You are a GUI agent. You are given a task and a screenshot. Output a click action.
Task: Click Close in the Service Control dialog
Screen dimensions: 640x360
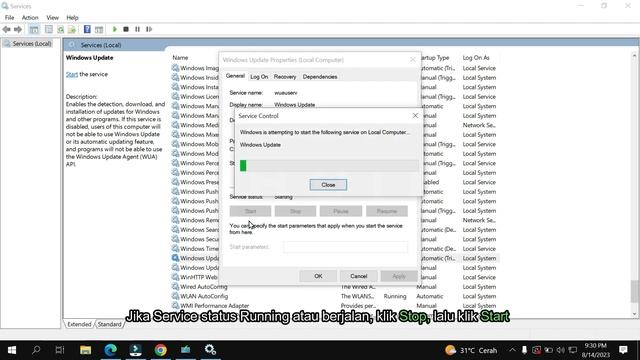[x=328, y=185]
